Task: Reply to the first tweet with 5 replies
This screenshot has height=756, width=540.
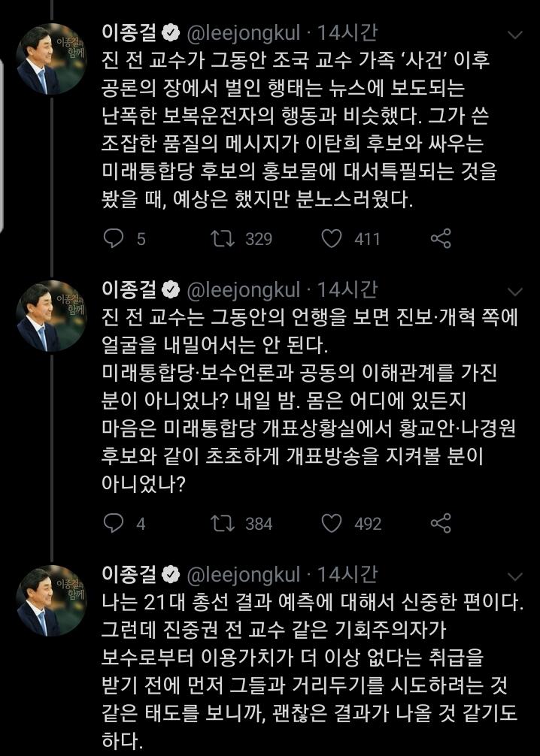Action: point(114,239)
